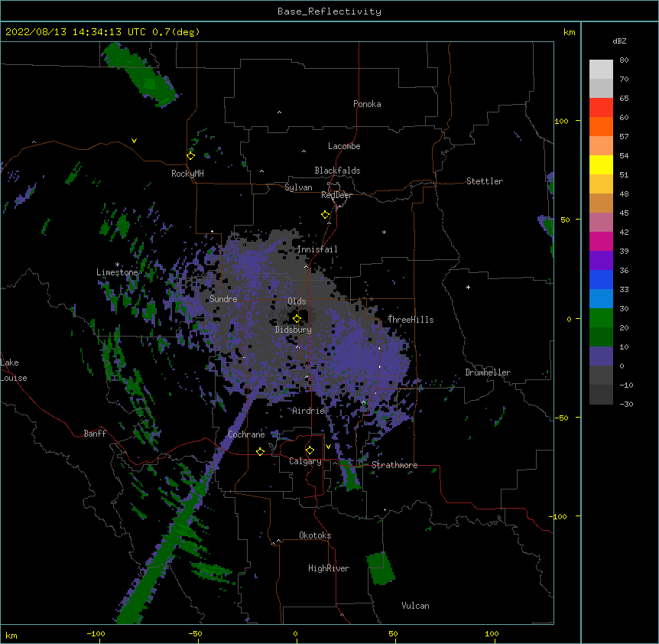Click the white asterisk marker east of Innisfail
Viewport: 659px width, 644px height.
coord(384,232)
